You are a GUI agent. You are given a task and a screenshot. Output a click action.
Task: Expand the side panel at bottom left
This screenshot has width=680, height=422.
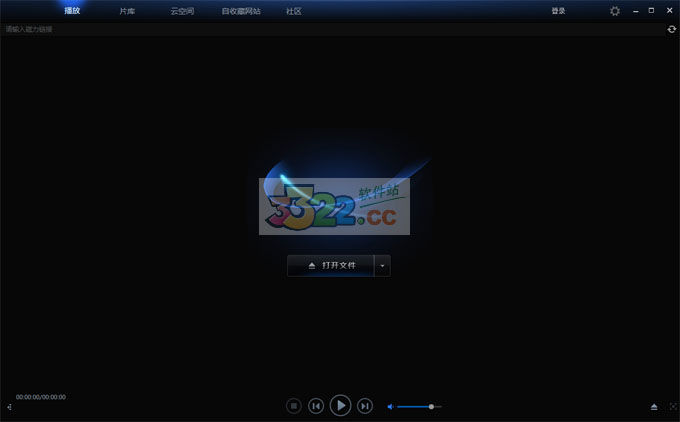(x=9, y=407)
